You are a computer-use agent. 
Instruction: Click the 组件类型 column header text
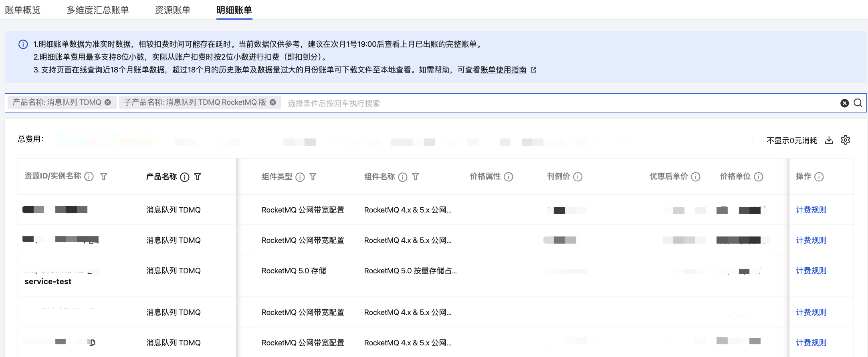pyautogui.click(x=277, y=176)
